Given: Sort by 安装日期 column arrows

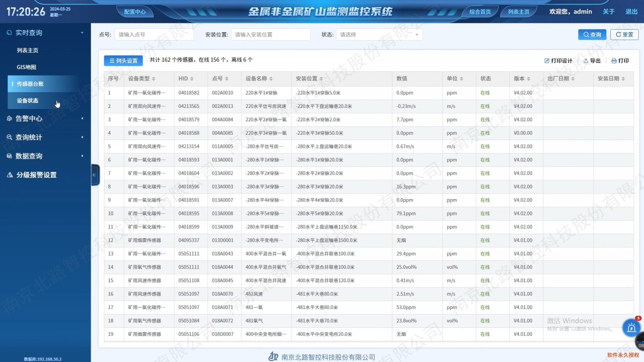Looking at the screenshot, I should click(x=623, y=79).
